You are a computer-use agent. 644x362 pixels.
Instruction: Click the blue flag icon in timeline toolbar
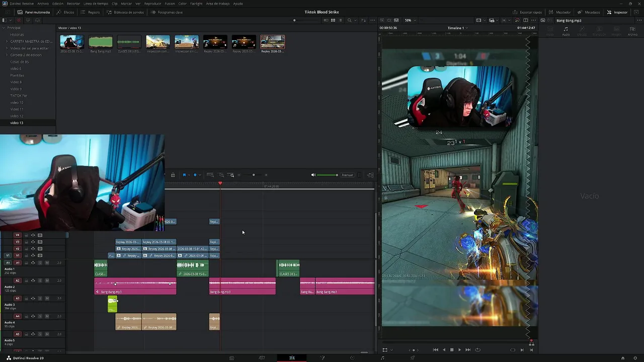(x=184, y=175)
